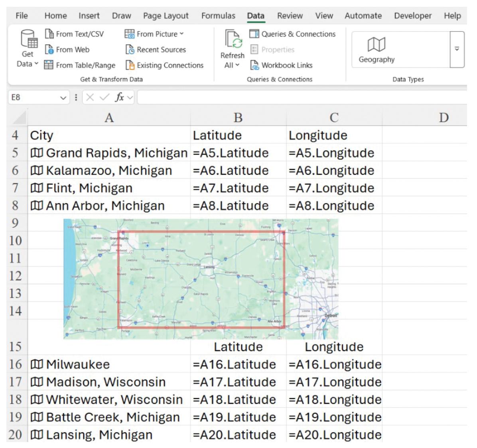The height and width of the screenshot is (448, 477).
Task: Click the formula bar input field
Action: click(302, 97)
